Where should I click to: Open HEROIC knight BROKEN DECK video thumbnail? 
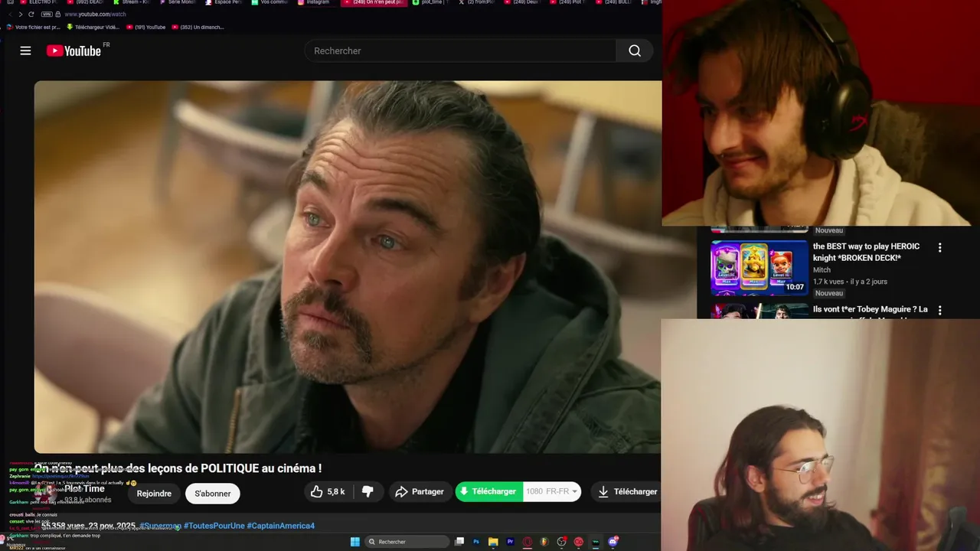tap(759, 268)
